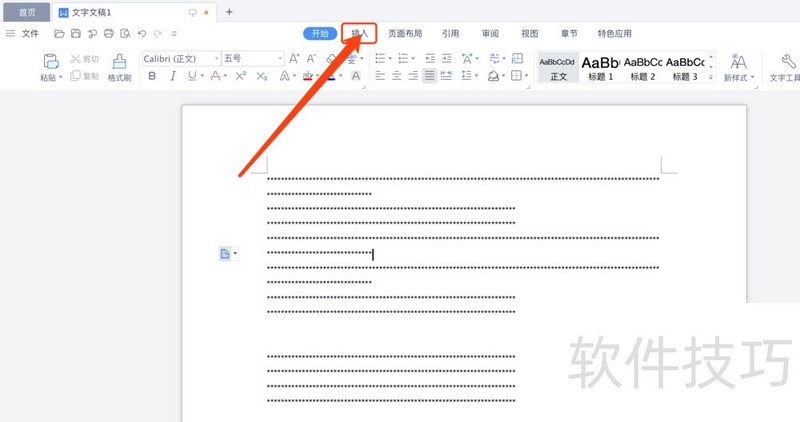Click the hamburger menu icon beside 文件
The width and height of the screenshot is (800, 422).
pos(10,34)
